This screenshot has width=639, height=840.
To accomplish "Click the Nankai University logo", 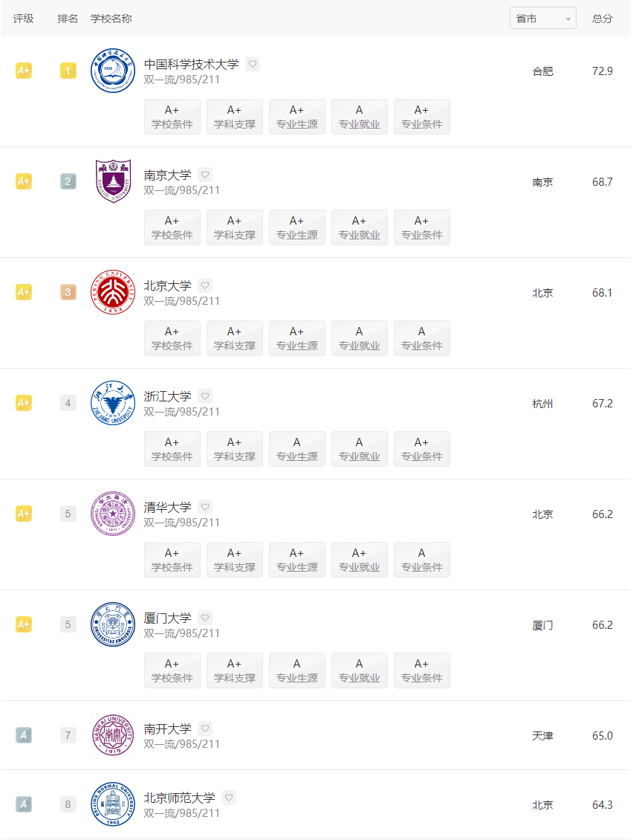I will 113,735.
